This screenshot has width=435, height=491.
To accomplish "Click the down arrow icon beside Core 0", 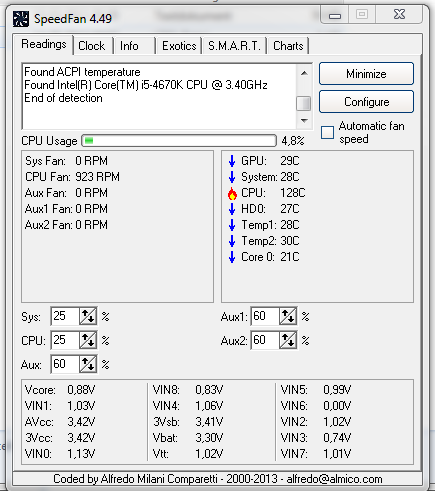I will pyautogui.click(x=232, y=257).
